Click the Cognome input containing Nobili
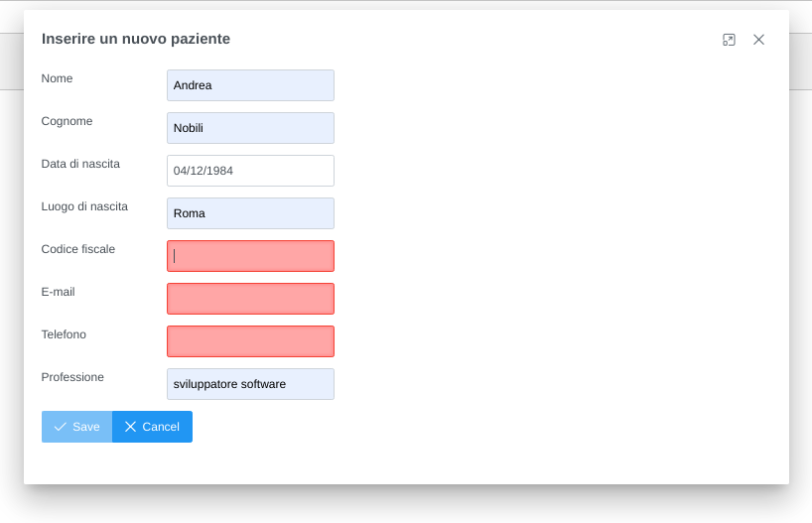The width and height of the screenshot is (812, 523). [250, 128]
